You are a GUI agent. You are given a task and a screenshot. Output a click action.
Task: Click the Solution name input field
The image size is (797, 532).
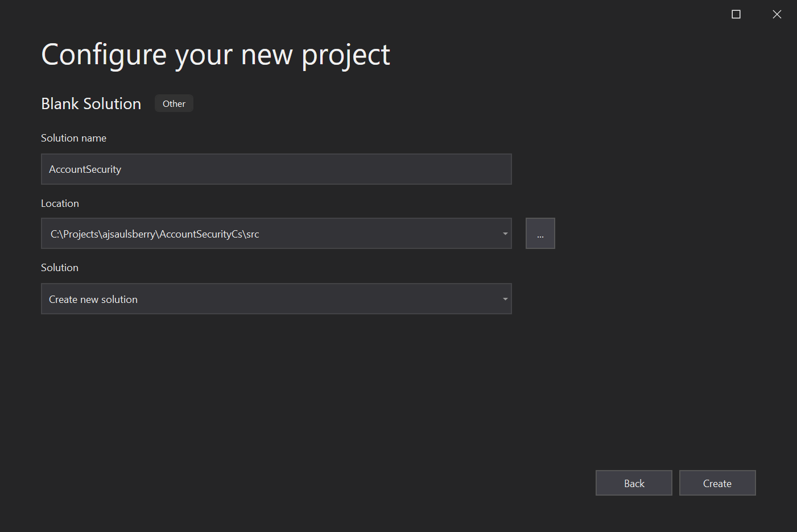click(276, 169)
